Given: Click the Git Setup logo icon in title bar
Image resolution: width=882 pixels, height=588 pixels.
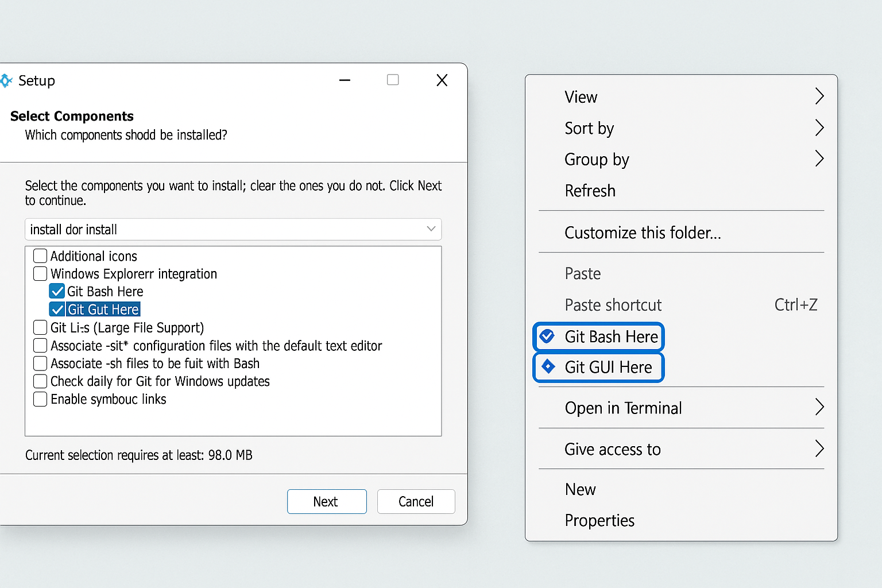Looking at the screenshot, I should pyautogui.click(x=6, y=81).
